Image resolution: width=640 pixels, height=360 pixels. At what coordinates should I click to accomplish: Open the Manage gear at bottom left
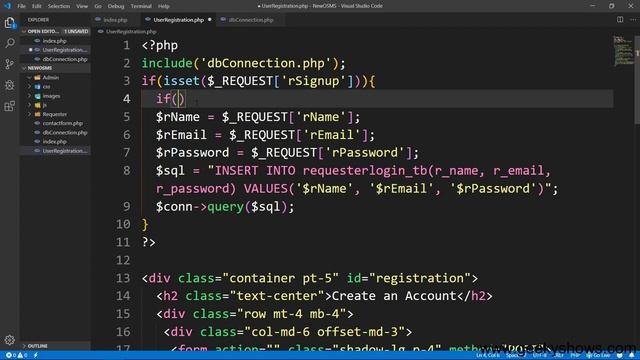pos(10,340)
